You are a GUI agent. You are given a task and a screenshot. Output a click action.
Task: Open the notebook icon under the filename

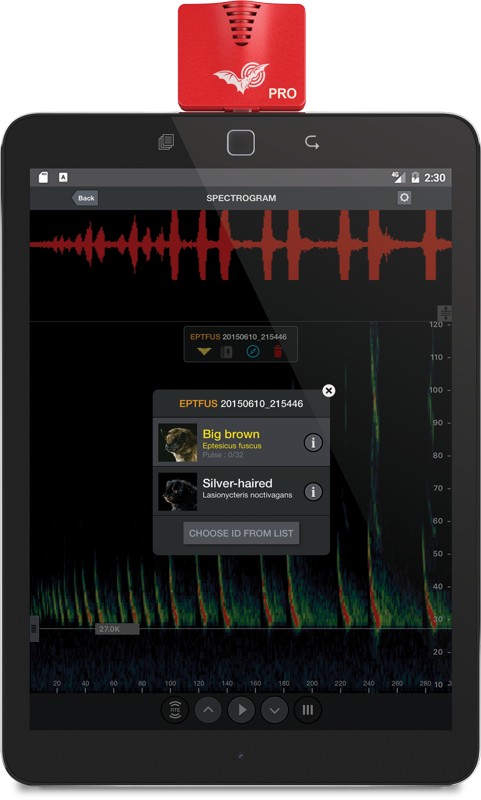tap(226, 351)
